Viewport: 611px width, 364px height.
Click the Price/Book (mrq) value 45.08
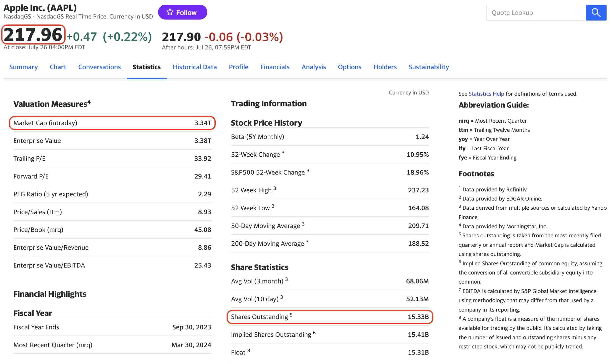click(x=203, y=230)
